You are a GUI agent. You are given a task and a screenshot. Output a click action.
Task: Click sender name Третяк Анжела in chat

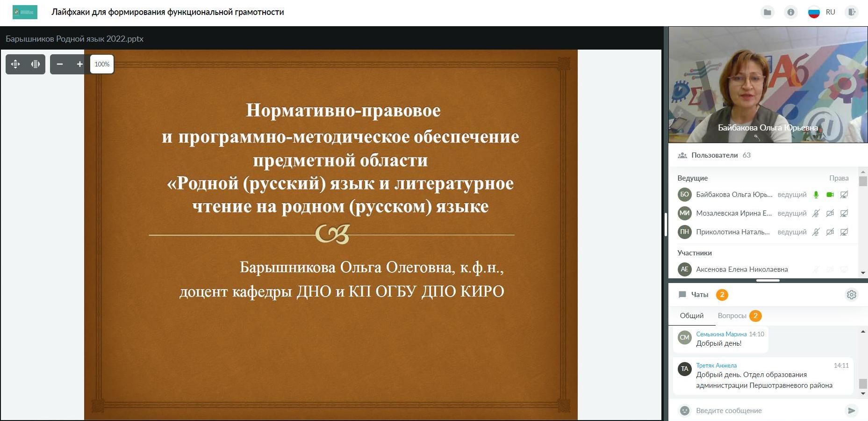(x=716, y=365)
